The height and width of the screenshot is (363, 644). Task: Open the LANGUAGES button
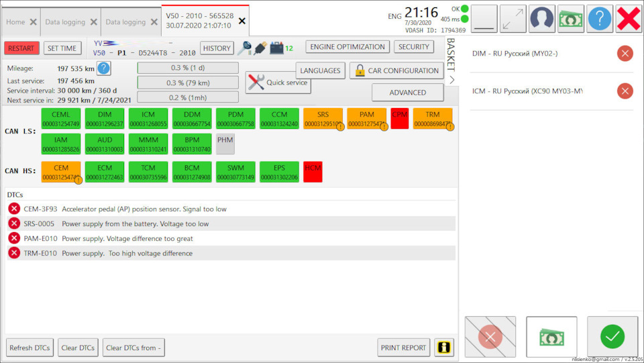(321, 70)
